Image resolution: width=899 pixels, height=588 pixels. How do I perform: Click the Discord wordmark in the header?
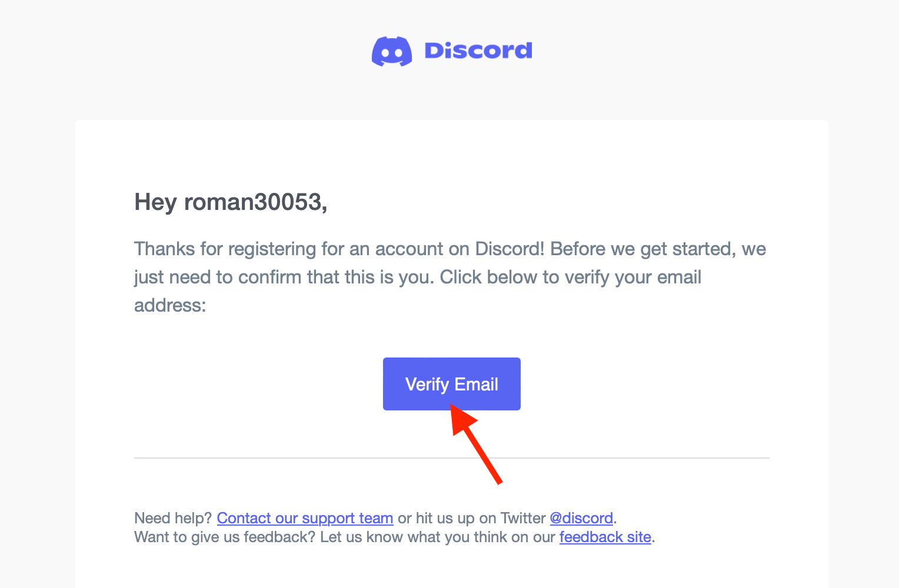[x=478, y=51]
